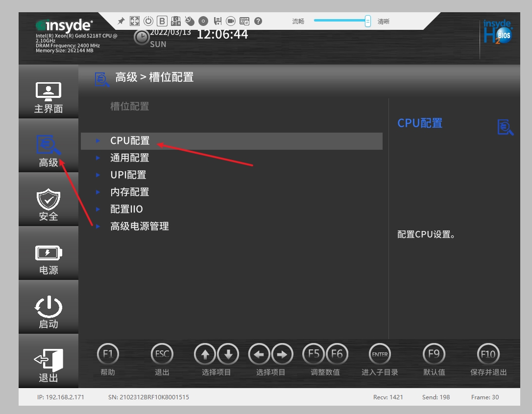The image size is (532, 414).
Task: Open the 内存配置 menu item
Action: click(129, 192)
